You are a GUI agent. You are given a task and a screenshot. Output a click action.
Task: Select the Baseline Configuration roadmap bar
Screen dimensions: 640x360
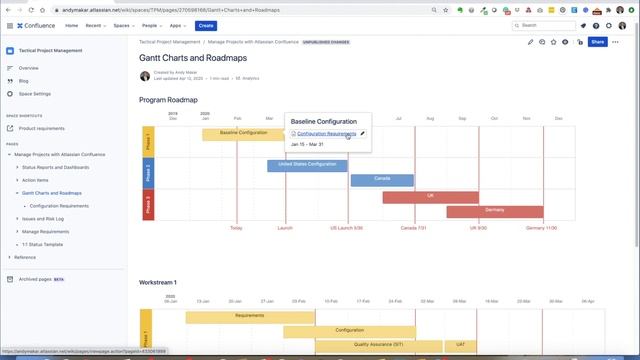243,135
